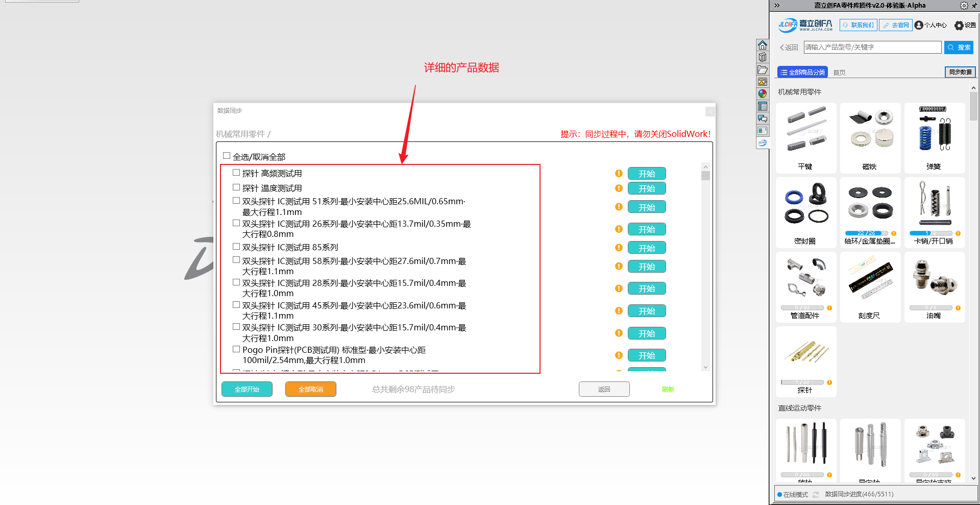Open the Design Library books icon

tap(762, 57)
